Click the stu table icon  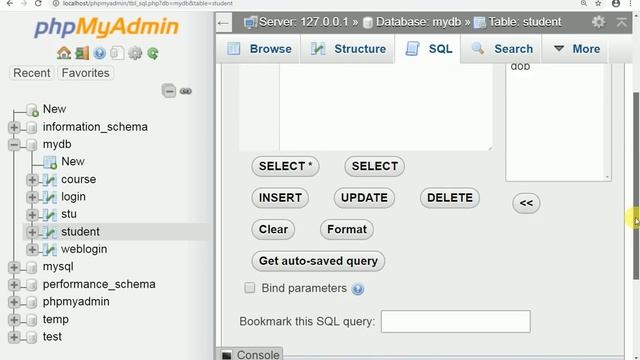(50, 215)
